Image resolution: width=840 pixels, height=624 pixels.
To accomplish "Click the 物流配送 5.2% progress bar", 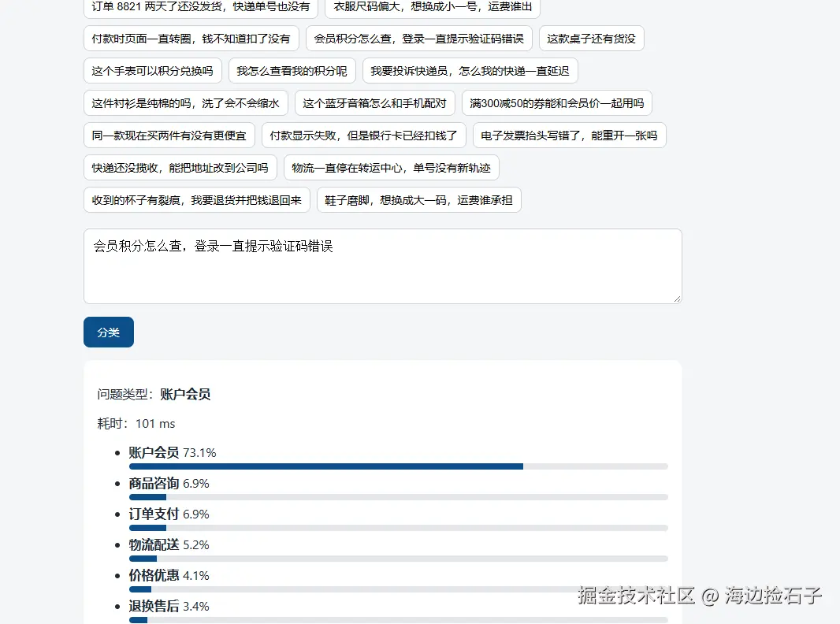I will [x=399, y=559].
